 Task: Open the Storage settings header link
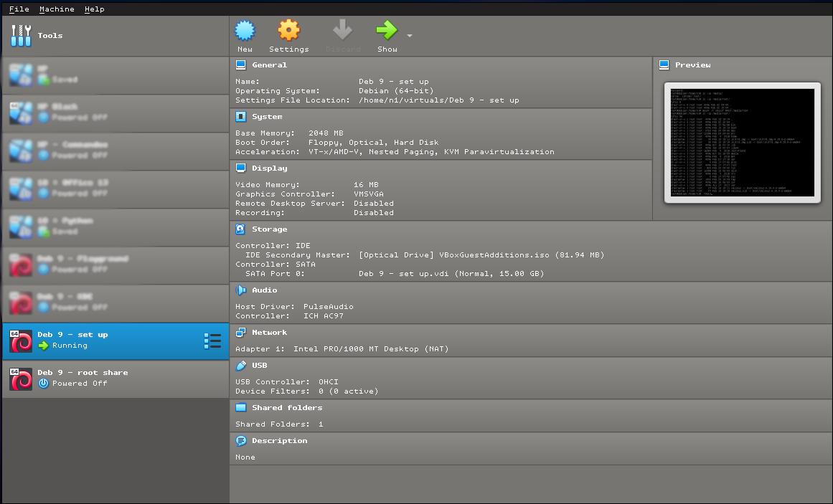click(x=269, y=229)
